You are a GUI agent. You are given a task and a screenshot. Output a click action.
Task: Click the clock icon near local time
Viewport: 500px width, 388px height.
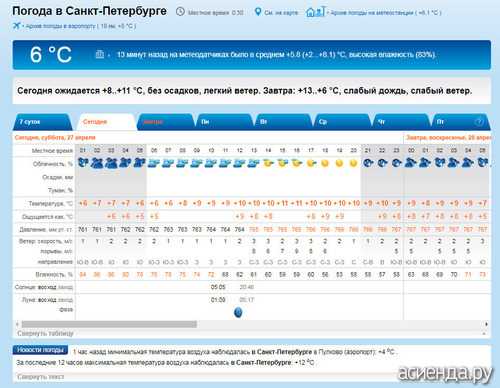coord(180,12)
